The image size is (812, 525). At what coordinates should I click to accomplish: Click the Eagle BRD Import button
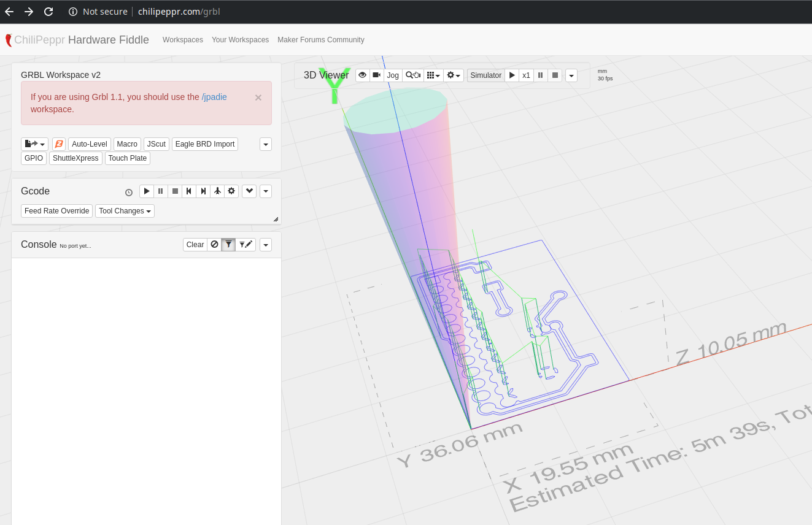pyautogui.click(x=205, y=144)
